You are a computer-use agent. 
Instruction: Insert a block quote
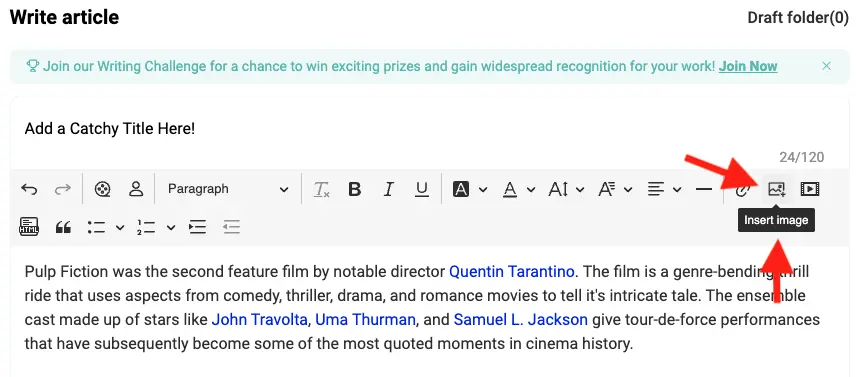tap(63, 227)
